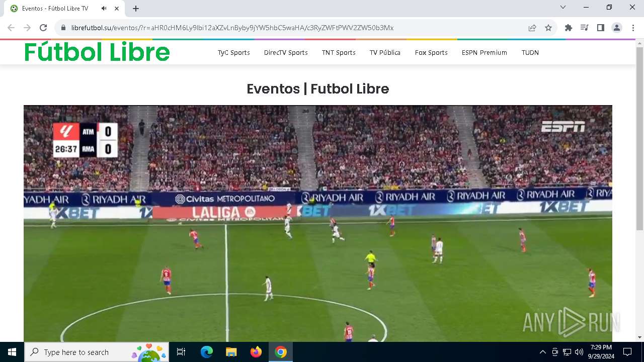The width and height of the screenshot is (644, 362).
Task: Open the volume tray icon
Action: (x=579, y=352)
